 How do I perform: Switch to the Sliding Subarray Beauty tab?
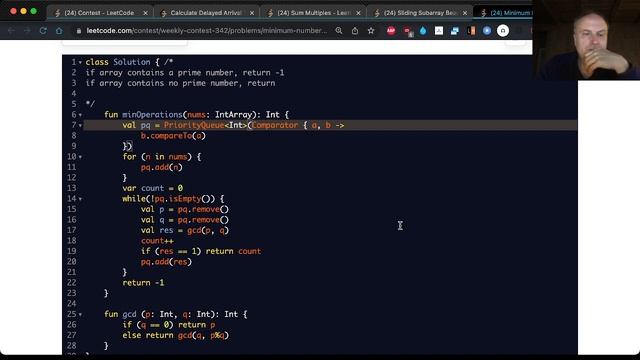tap(420, 13)
